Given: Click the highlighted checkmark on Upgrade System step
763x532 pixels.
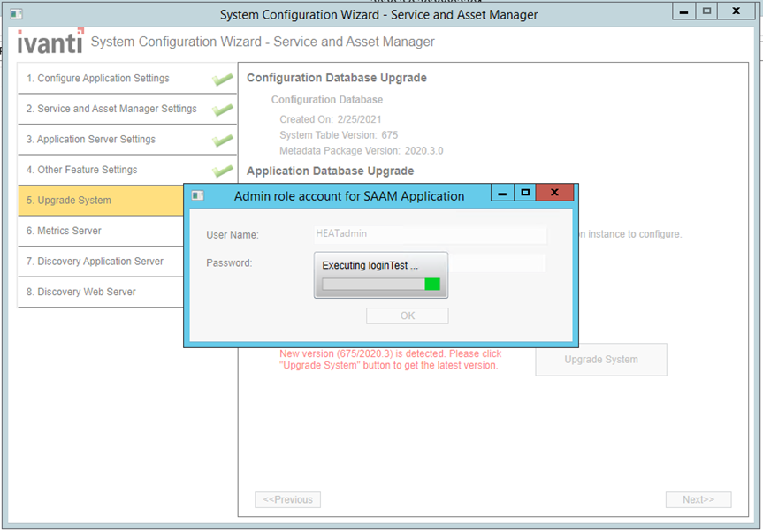Looking at the screenshot, I should click(223, 201).
